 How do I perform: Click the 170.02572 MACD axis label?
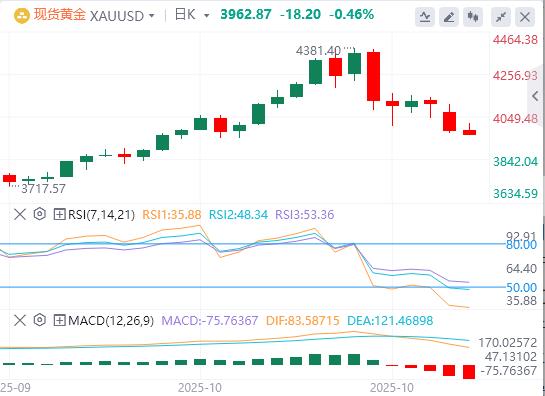point(508,344)
